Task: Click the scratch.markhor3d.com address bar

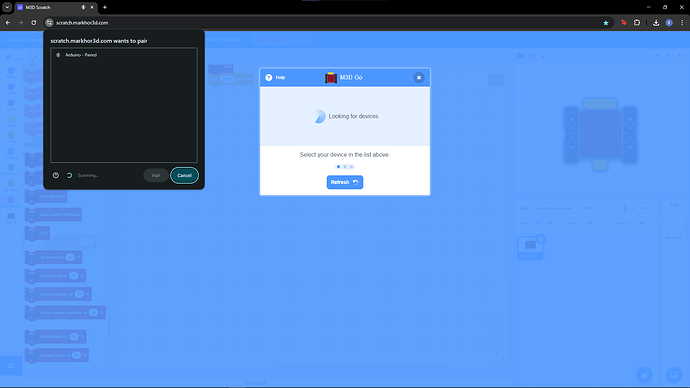Action: [326, 23]
